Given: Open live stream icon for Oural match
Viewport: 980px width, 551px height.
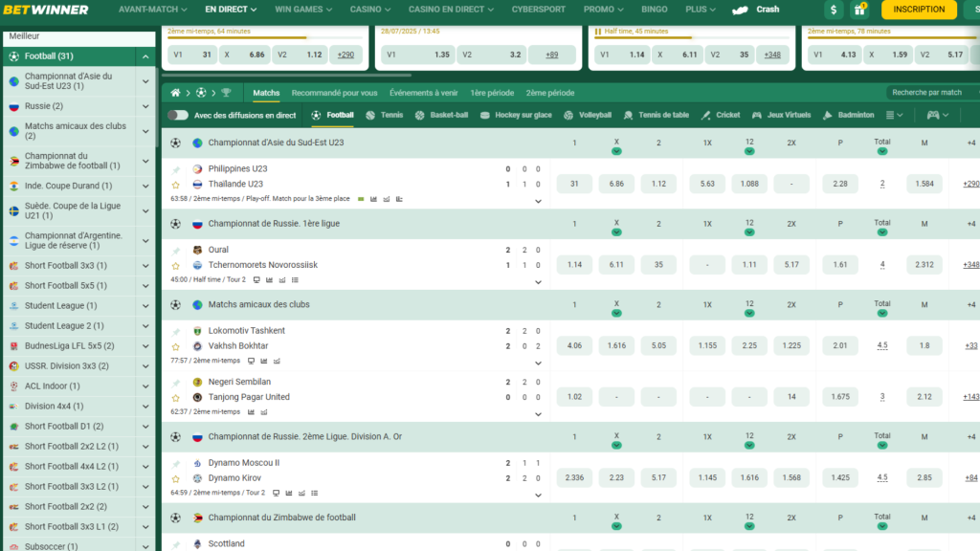Looking at the screenshot, I should [256, 280].
